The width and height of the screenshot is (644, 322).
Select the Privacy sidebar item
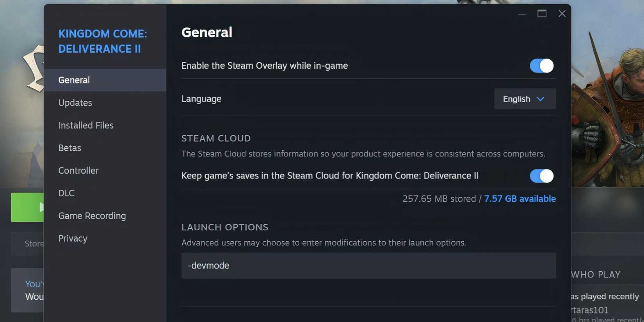point(73,238)
